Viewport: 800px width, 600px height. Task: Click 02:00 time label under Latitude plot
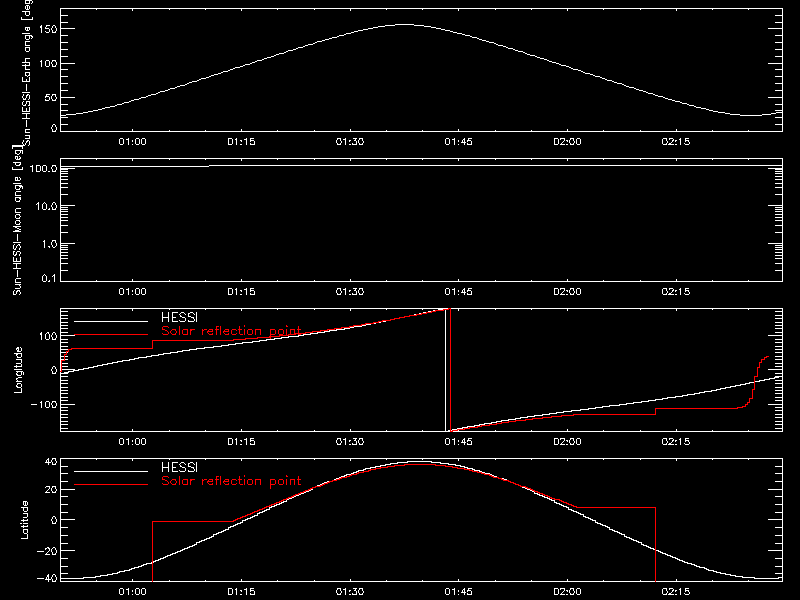pyautogui.click(x=567, y=592)
